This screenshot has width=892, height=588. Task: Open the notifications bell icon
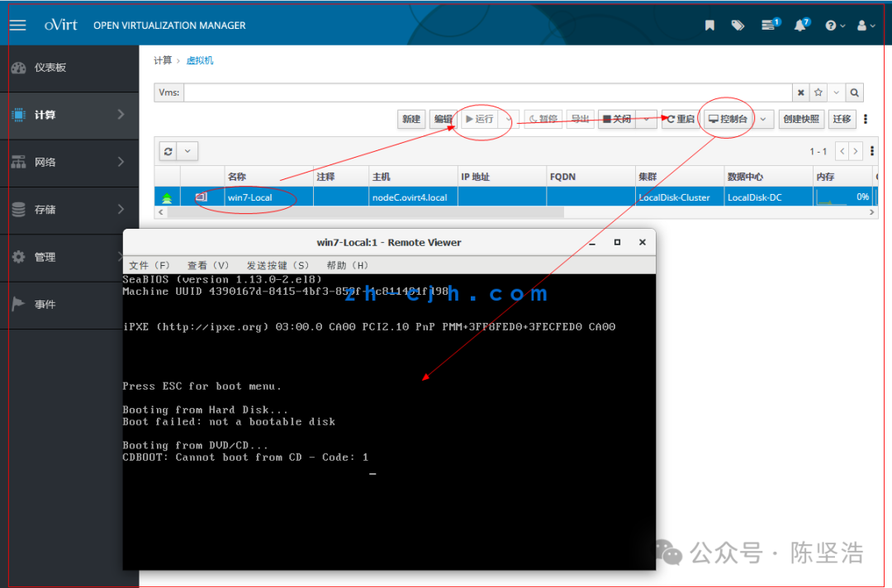[x=801, y=25]
